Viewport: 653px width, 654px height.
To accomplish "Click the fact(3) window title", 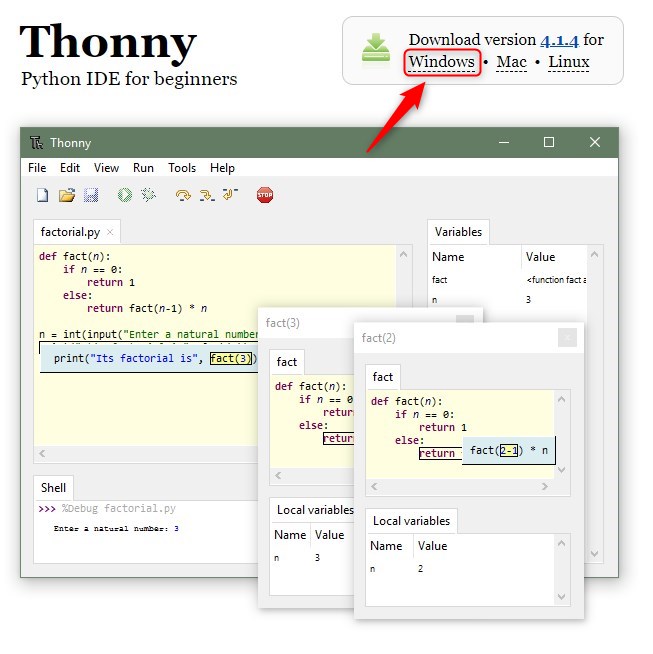I will [x=283, y=323].
